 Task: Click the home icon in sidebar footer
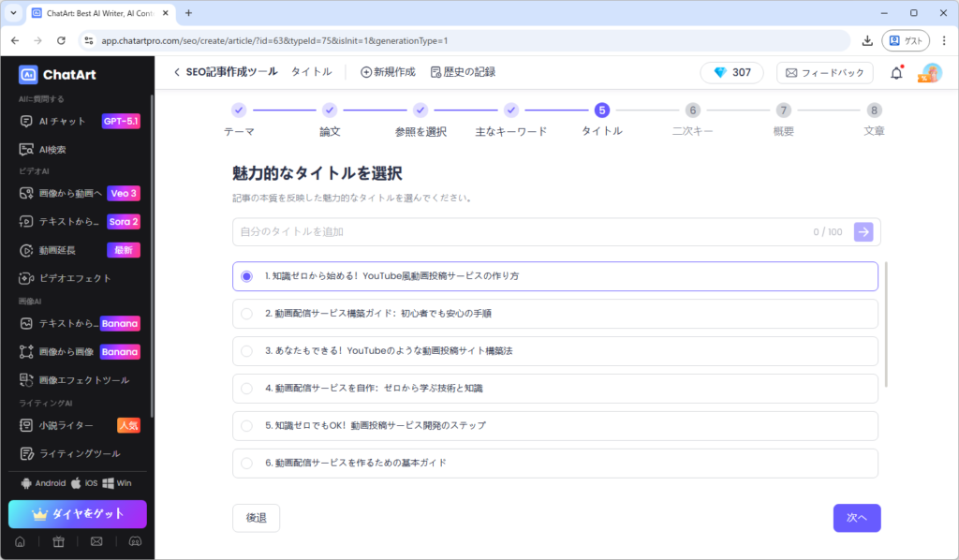point(20,541)
